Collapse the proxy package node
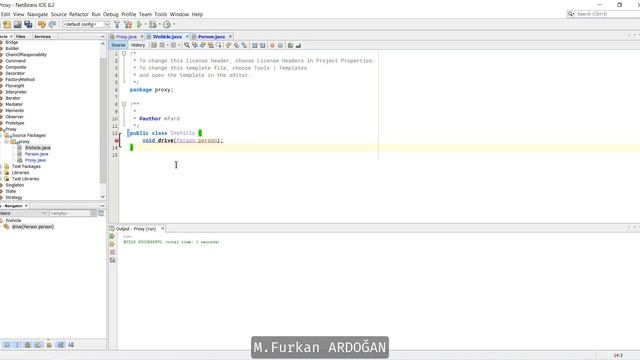Image resolution: width=640 pixels, height=360 pixels. click(7, 142)
